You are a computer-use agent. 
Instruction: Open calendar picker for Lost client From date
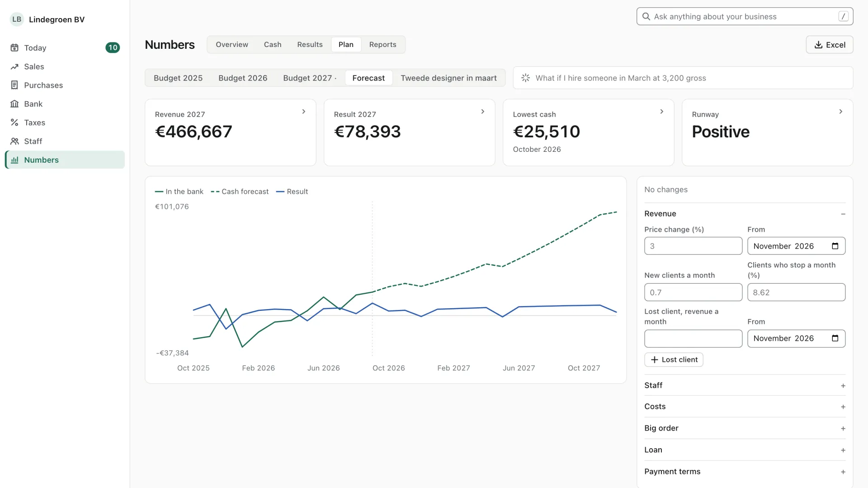click(x=835, y=338)
